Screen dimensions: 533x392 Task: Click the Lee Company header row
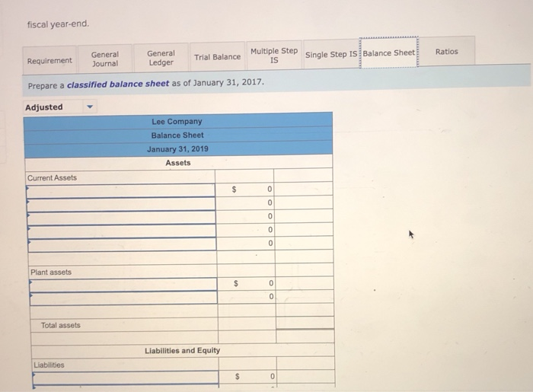tap(178, 121)
